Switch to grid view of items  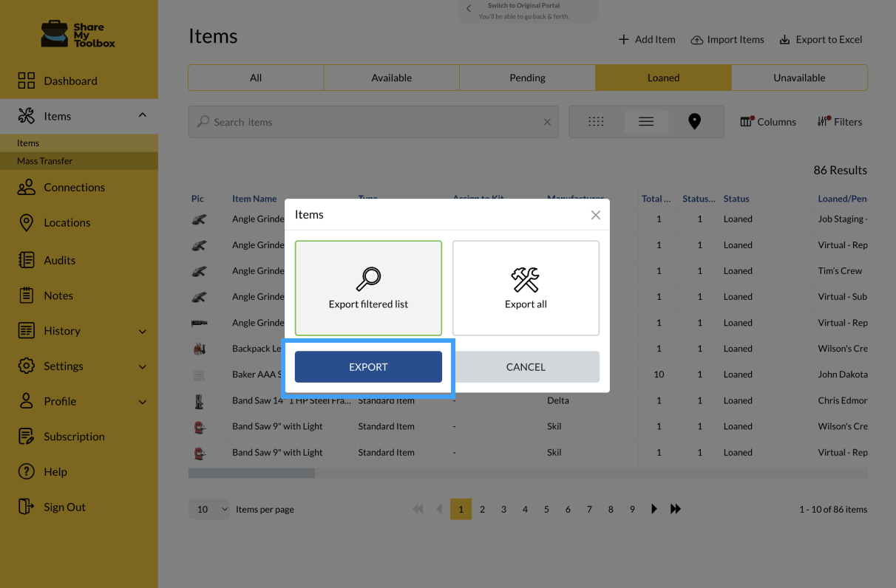pyautogui.click(x=596, y=121)
